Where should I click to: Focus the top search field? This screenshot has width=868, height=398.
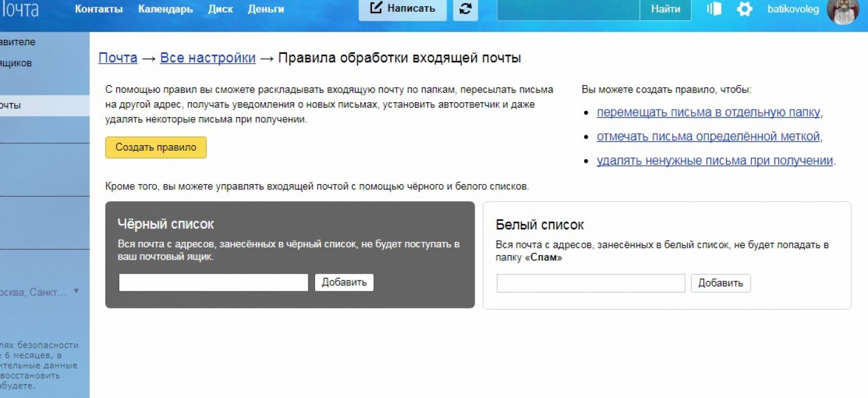(x=568, y=9)
